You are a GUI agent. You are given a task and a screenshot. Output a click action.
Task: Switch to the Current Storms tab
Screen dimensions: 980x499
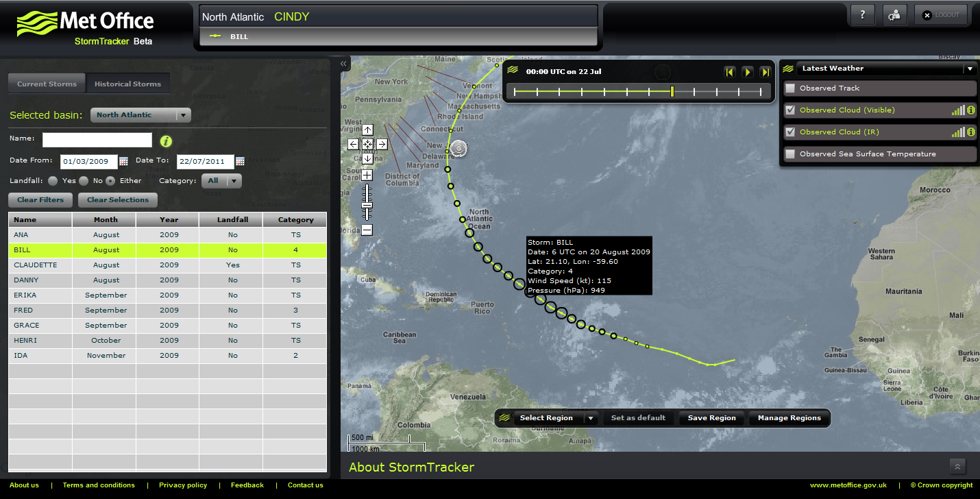coord(46,83)
